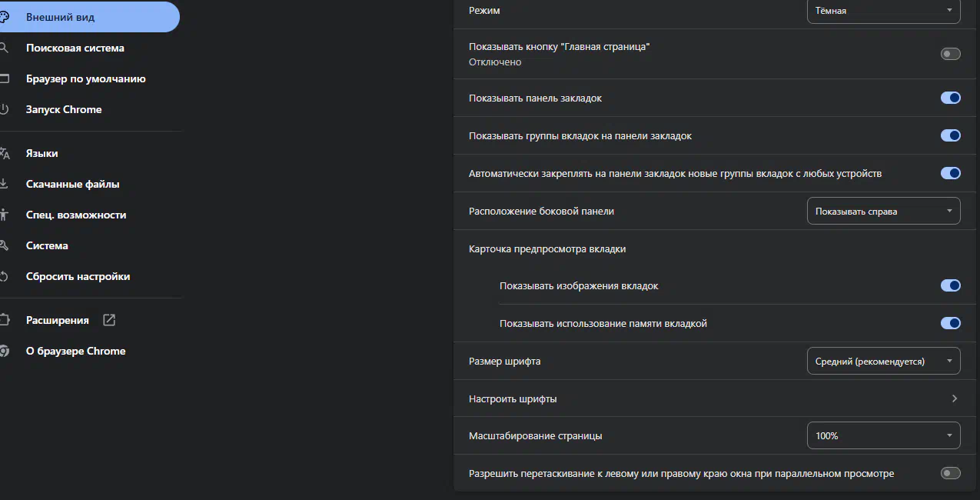Click the palette icon beside Внешний вид
Image resolution: width=980 pixels, height=500 pixels.
5,17
